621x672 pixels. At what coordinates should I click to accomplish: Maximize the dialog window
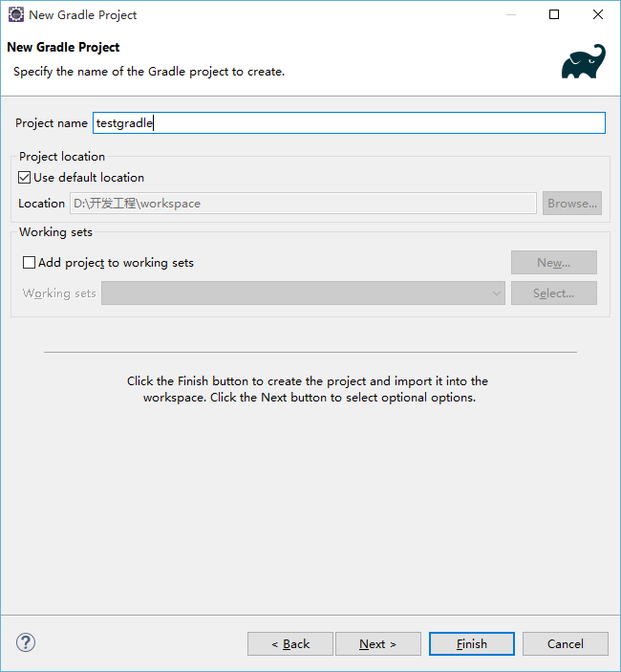coord(554,14)
